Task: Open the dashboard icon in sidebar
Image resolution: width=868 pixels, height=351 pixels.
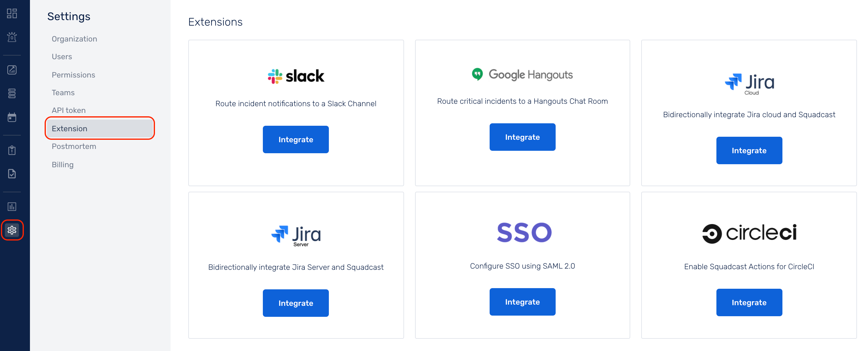Action: (x=12, y=13)
